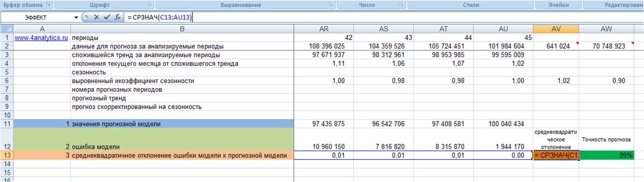Click cell отклонения текущего месяца от тренда
644x182 pixels.
[x=182, y=63]
